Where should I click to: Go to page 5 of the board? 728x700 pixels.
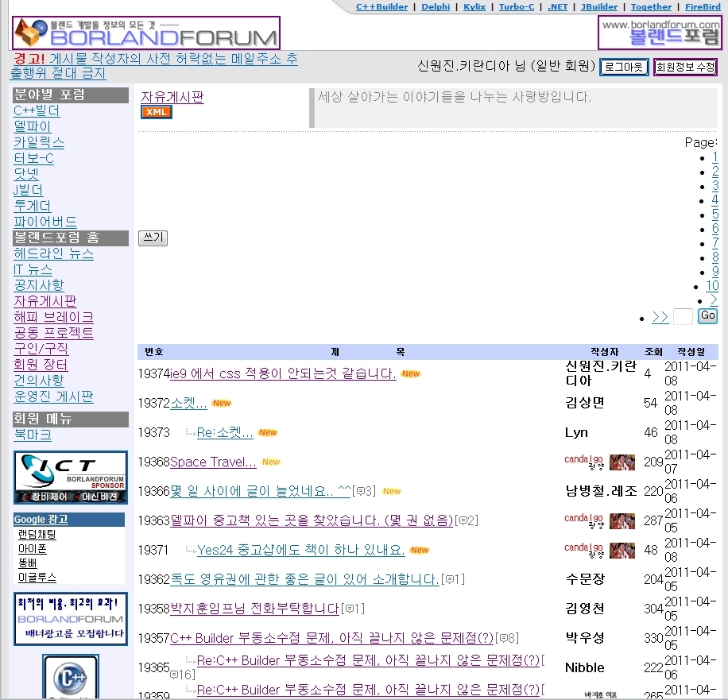point(715,215)
